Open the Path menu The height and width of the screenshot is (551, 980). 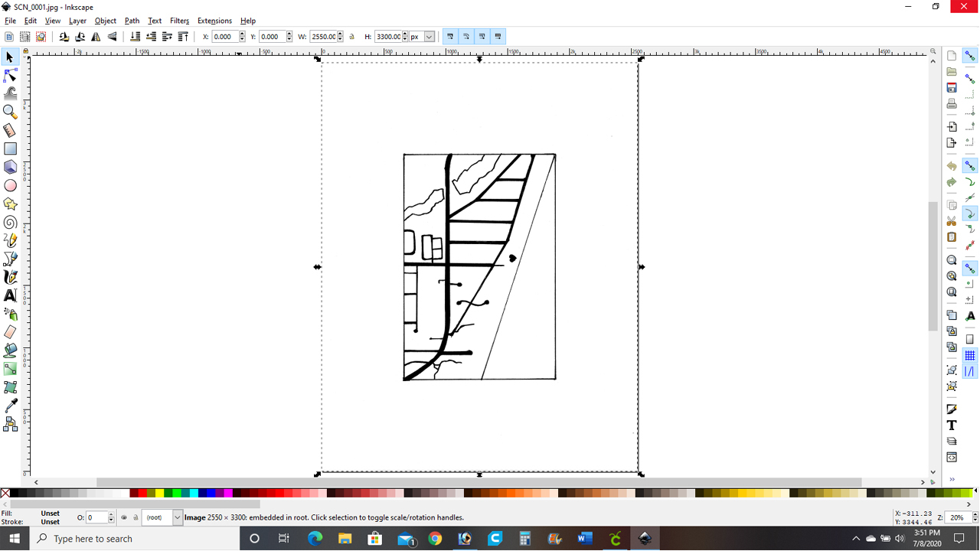[132, 21]
